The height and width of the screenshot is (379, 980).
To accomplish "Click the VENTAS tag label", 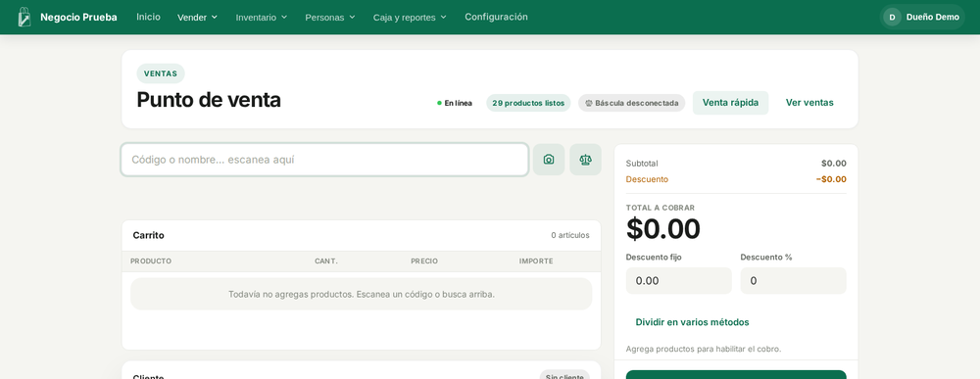I will pos(161,73).
